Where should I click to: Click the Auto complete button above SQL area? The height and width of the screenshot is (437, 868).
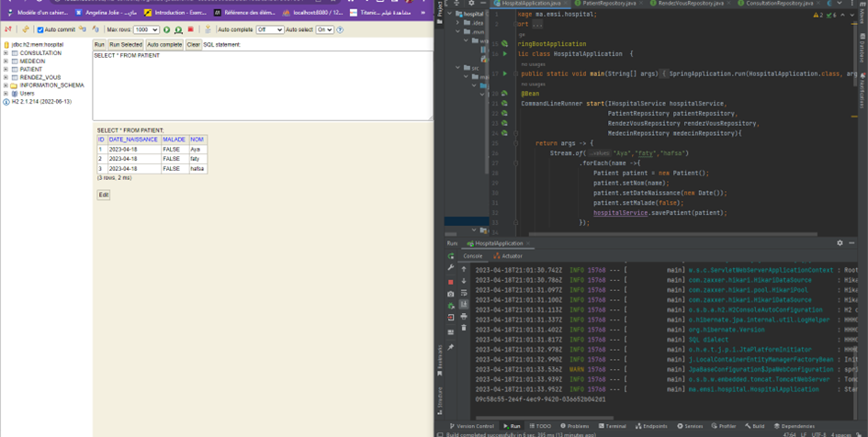tap(164, 44)
